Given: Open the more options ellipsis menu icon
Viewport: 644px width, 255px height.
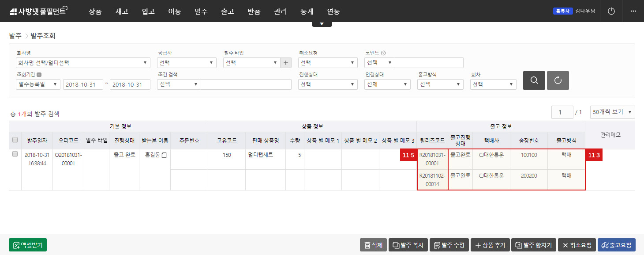Looking at the screenshot, I should coord(633,11).
